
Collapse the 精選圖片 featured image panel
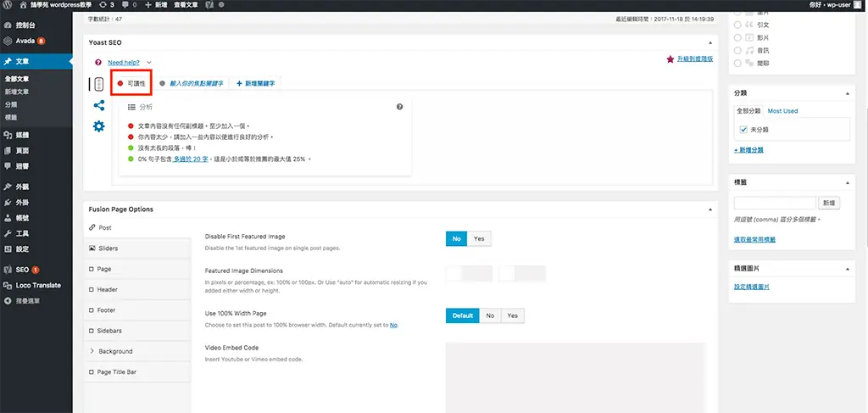tap(848, 269)
